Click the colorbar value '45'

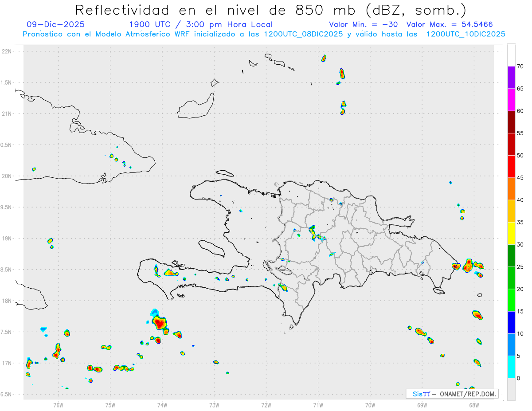click(x=520, y=178)
